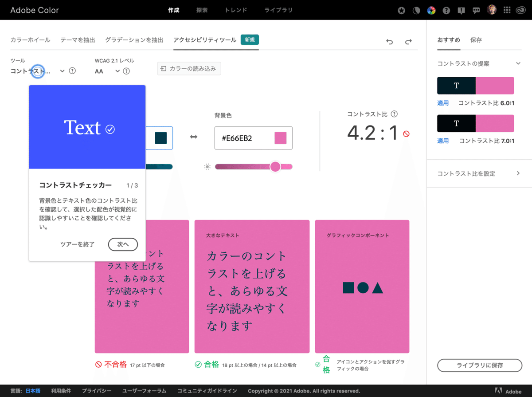Viewport: 532px width, 397px height.
Task: Open プライバシー in the footer
Action: tap(97, 391)
